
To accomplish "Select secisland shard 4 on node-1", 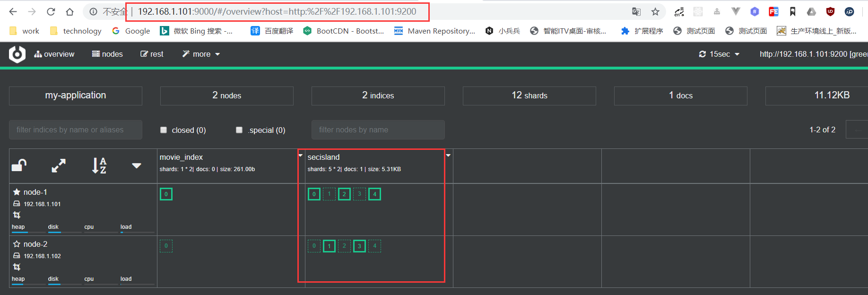I will pyautogui.click(x=374, y=194).
